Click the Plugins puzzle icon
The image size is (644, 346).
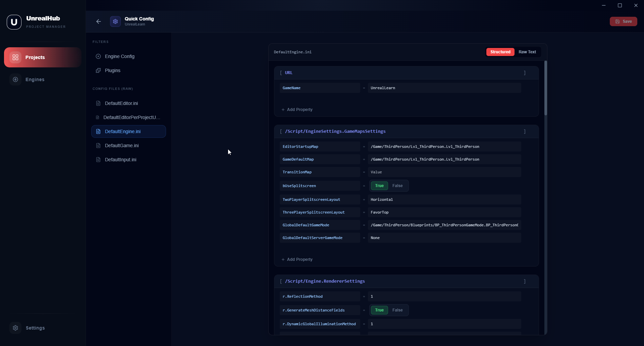point(98,70)
